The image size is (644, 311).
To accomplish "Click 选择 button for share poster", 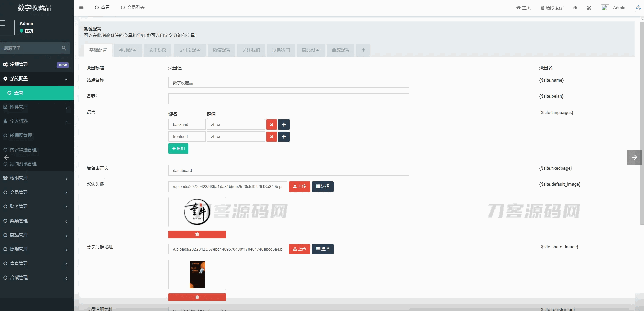I will click(323, 249).
